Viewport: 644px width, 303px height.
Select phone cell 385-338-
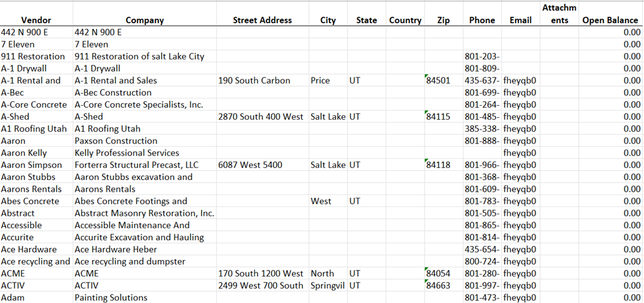click(482, 129)
